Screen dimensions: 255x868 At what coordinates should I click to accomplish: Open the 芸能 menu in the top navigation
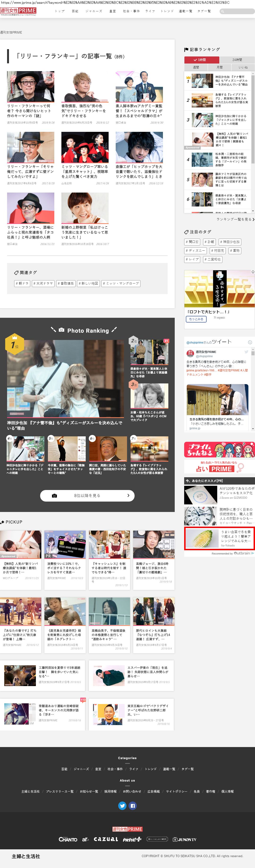pyautogui.click(x=75, y=11)
